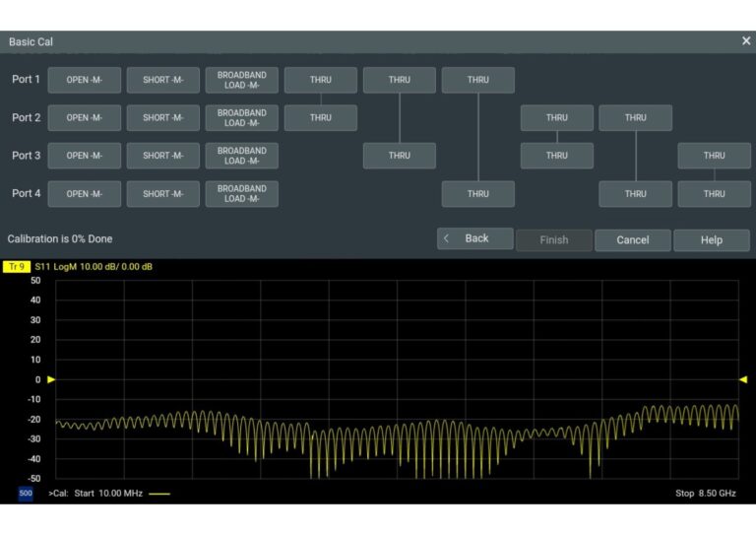Click the Port 3 row label
This screenshot has height=535, width=756.
pyautogui.click(x=26, y=156)
